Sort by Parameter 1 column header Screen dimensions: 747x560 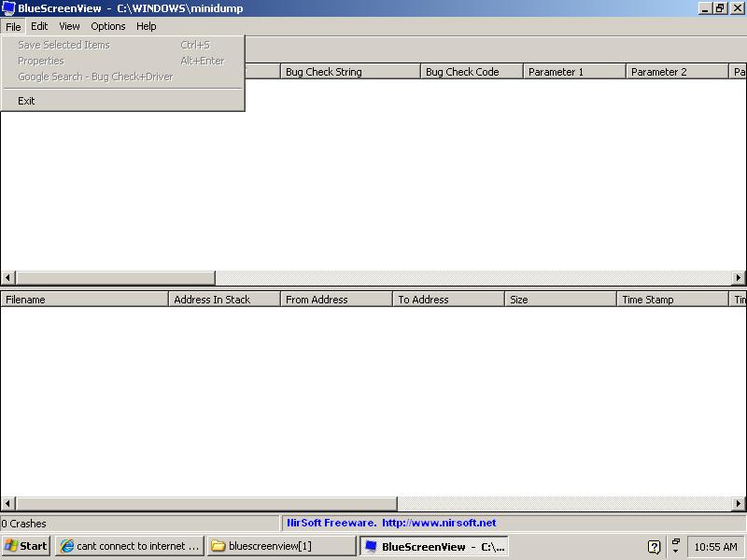coord(574,72)
